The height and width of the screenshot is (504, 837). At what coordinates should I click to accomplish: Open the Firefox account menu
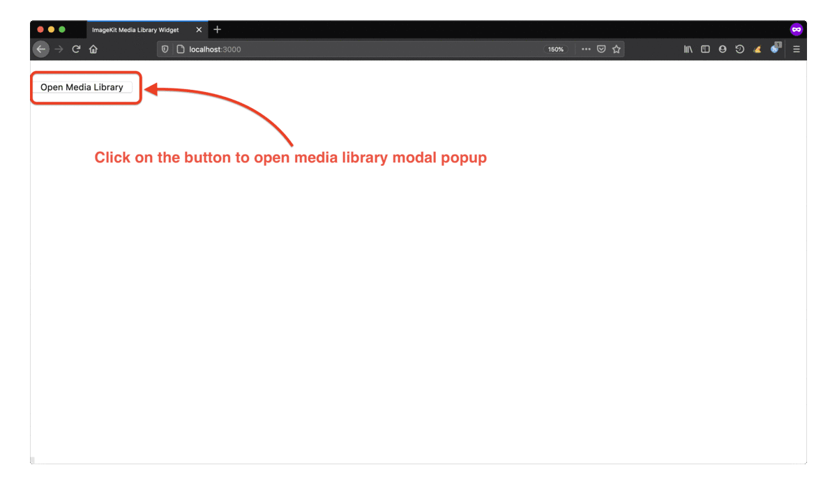click(x=723, y=49)
